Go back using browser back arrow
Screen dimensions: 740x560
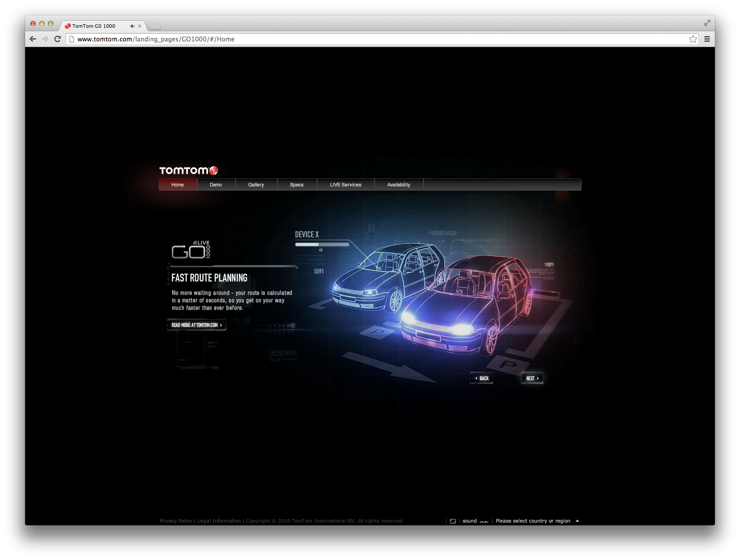tap(33, 39)
